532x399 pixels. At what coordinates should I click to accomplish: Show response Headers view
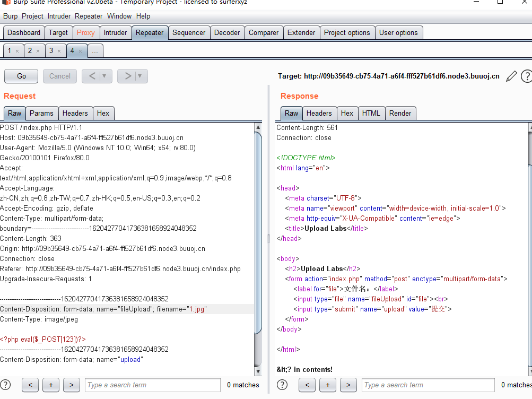[x=319, y=114]
